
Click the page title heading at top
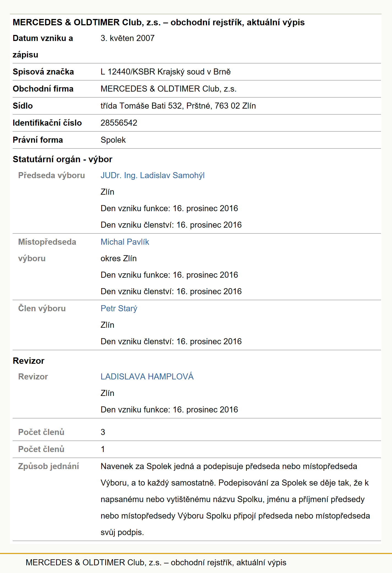click(x=159, y=22)
